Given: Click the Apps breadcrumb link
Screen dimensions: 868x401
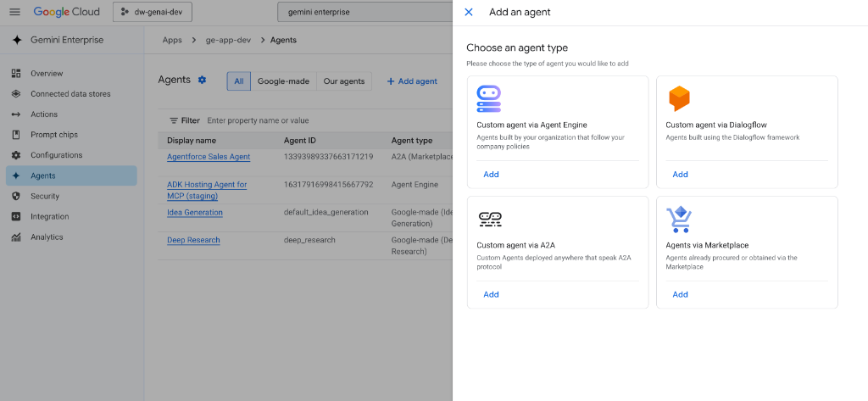Looking at the screenshot, I should click(172, 40).
